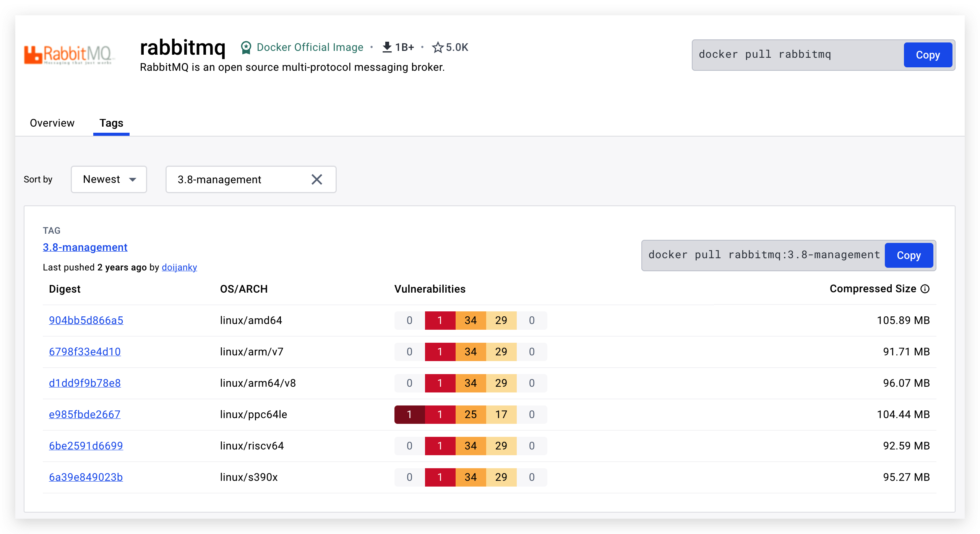980x534 pixels.
Task: Copy the docker pull rabbitmq command
Action: coord(928,55)
